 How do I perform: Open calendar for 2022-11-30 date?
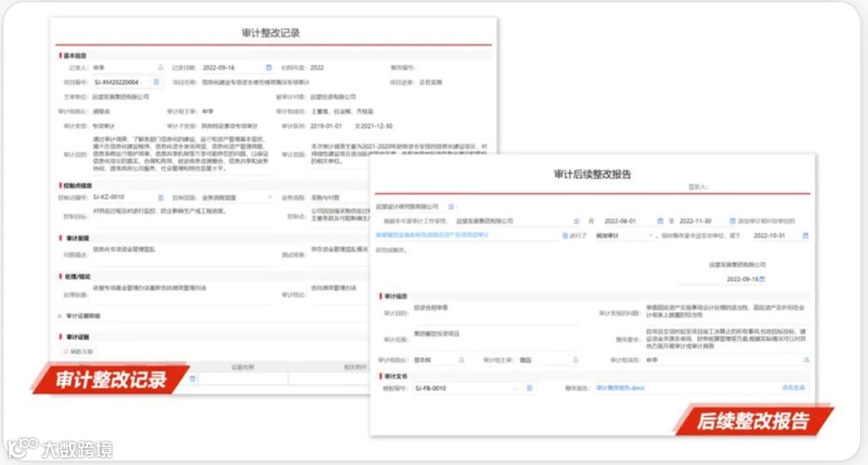point(732,221)
